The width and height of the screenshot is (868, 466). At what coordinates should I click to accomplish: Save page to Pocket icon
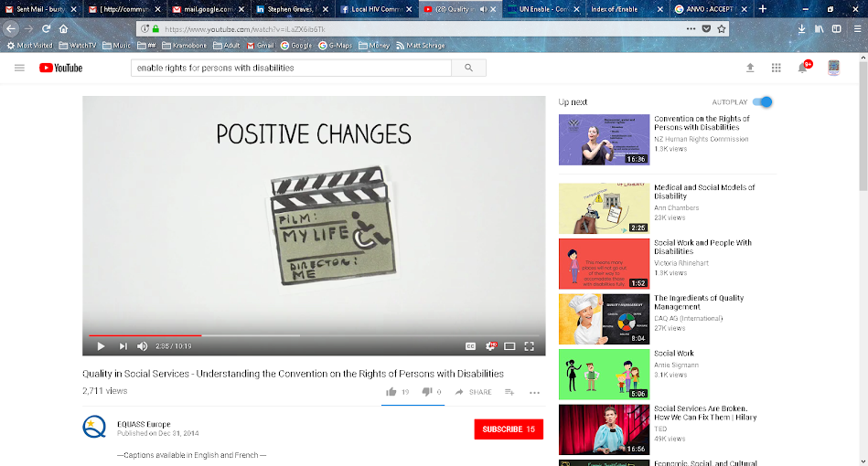tap(706, 28)
